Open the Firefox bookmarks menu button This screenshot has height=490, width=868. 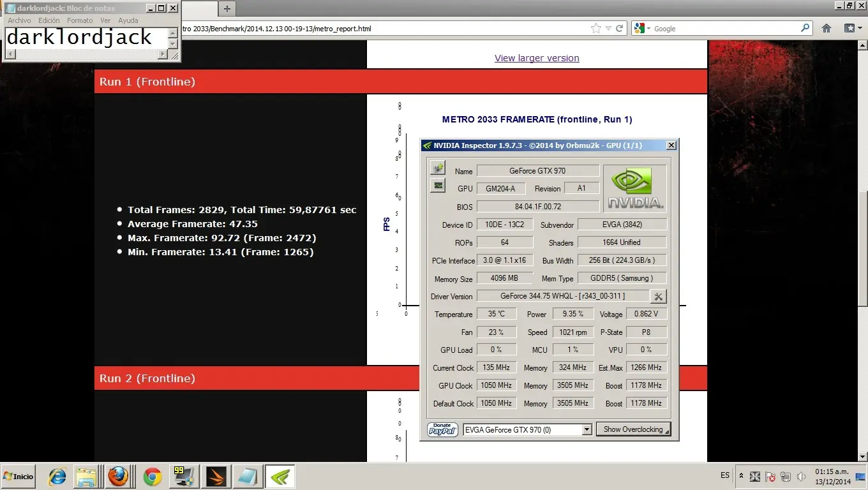[x=852, y=28]
